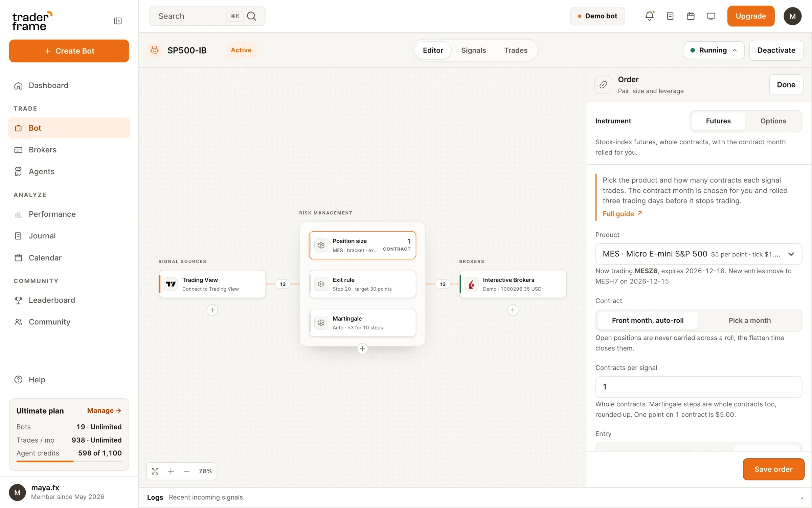Click the SP500-IB bot robot icon
This screenshot has width=812, height=508.
coord(155,50)
